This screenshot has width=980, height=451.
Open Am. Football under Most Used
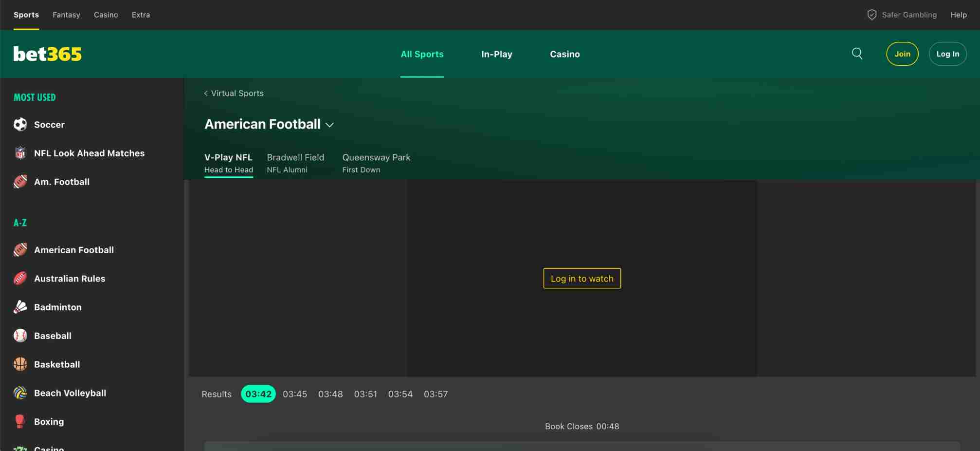click(x=62, y=182)
